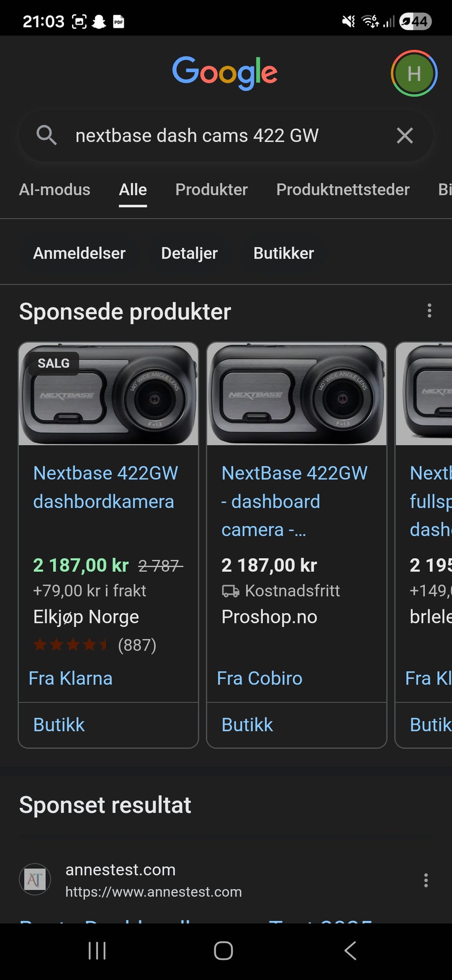The width and height of the screenshot is (452, 980).
Task: Tap the Fra Cobiro link
Action: point(259,678)
